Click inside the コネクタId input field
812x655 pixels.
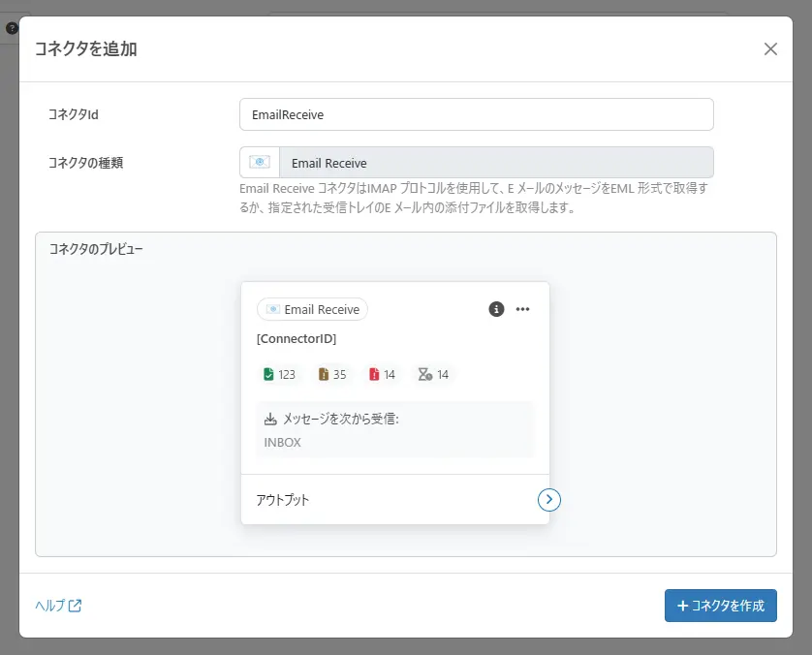coord(476,113)
